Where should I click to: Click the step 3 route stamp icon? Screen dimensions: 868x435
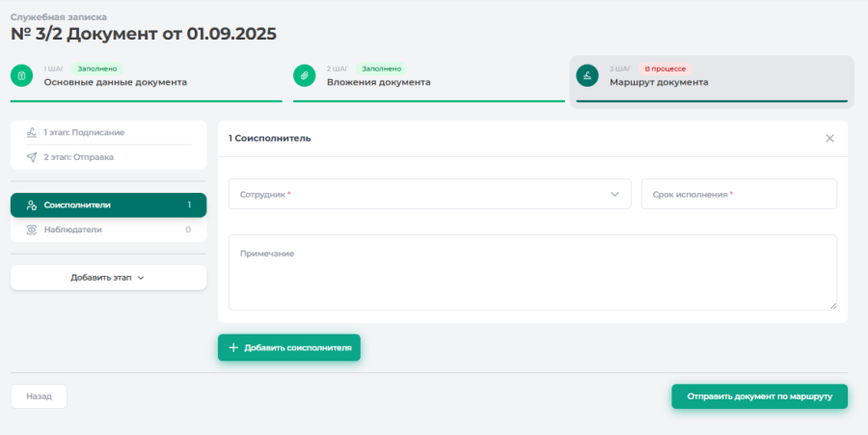tap(587, 75)
